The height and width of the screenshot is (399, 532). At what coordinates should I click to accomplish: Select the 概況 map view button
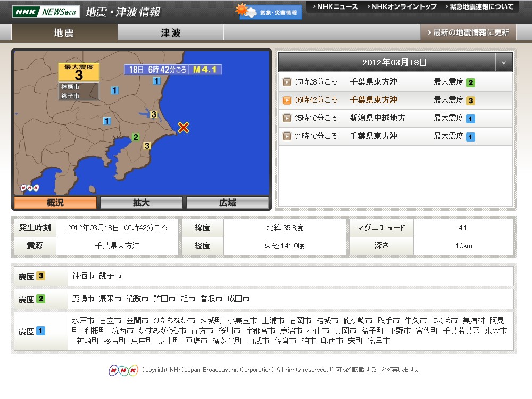(x=55, y=203)
